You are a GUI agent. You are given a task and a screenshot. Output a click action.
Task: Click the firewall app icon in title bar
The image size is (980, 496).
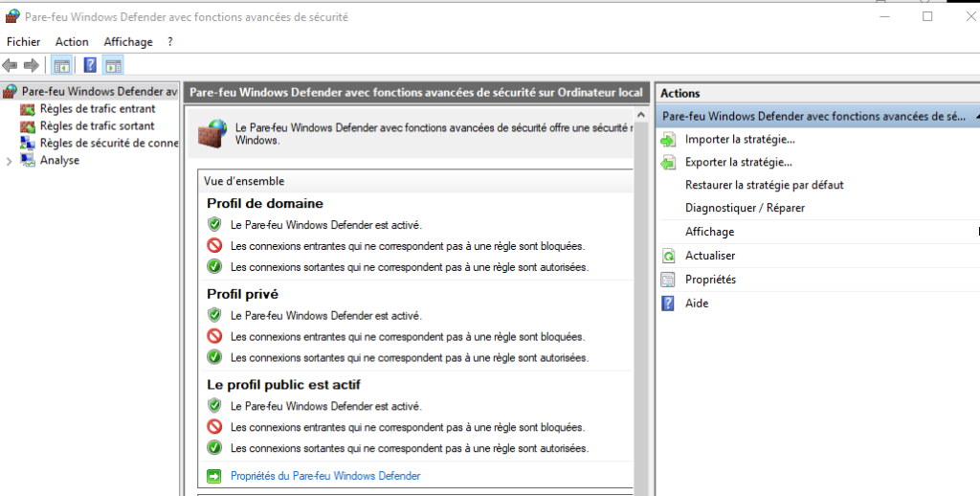point(12,17)
